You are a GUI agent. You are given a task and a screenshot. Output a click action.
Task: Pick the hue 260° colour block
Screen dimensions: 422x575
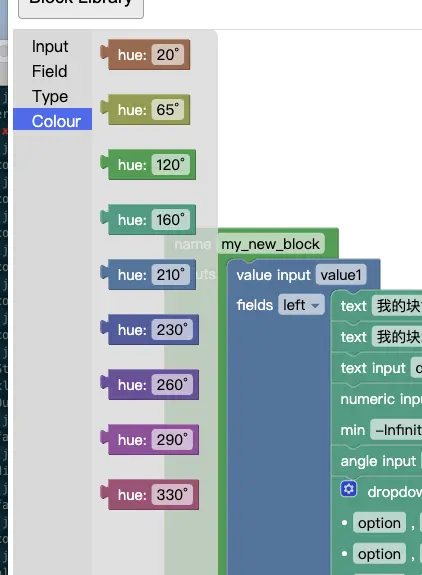point(150,385)
